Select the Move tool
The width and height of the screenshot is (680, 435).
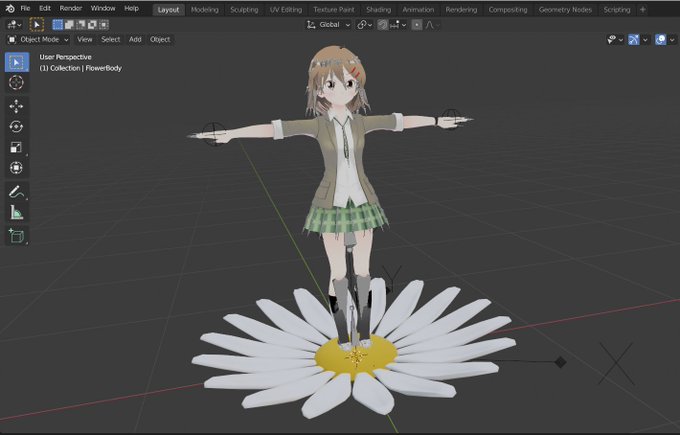[16, 106]
